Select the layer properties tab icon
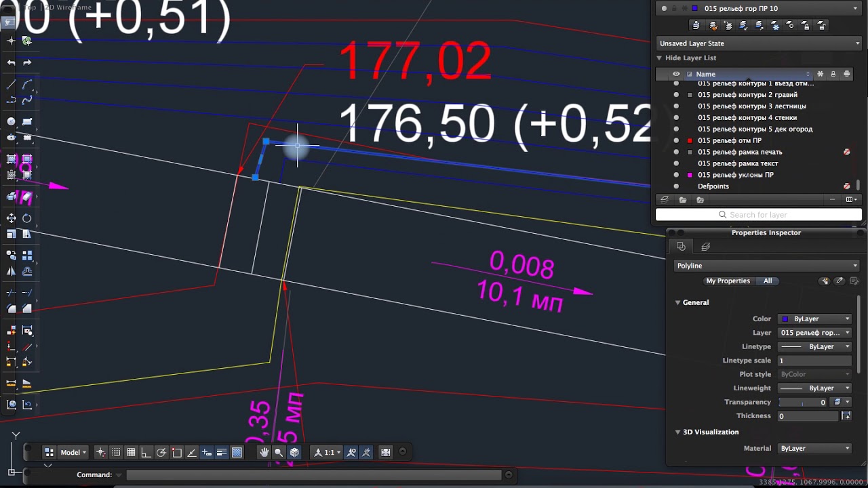868x488 pixels. point(705,247)
